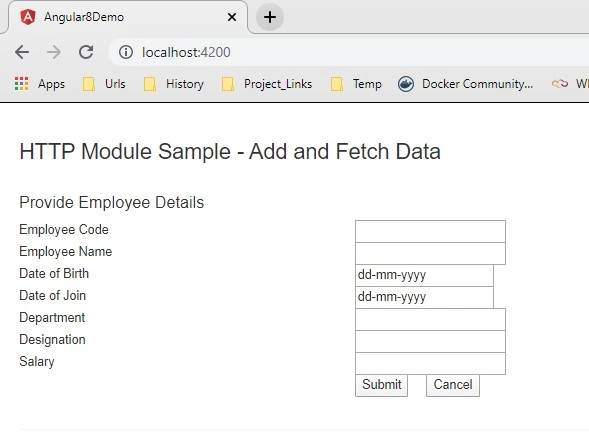Submit the employee details form
589x437 pixels.
381,385
